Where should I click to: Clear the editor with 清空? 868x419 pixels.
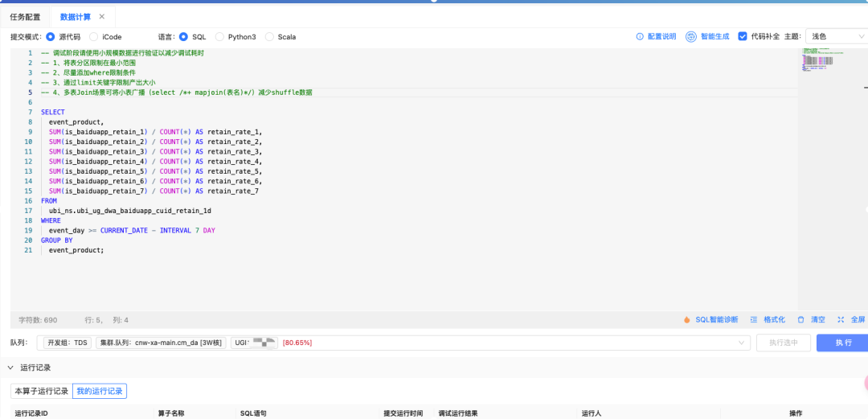coord(818,320)
